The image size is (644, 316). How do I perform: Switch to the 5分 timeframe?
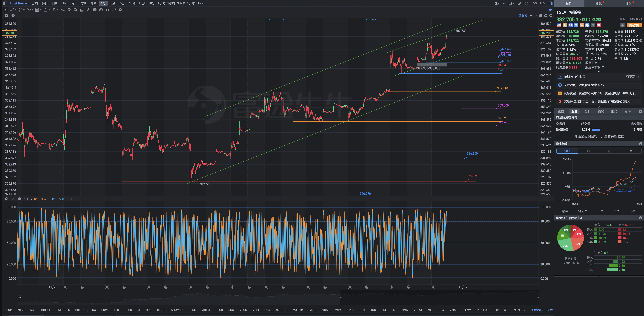tap(122, 3)
